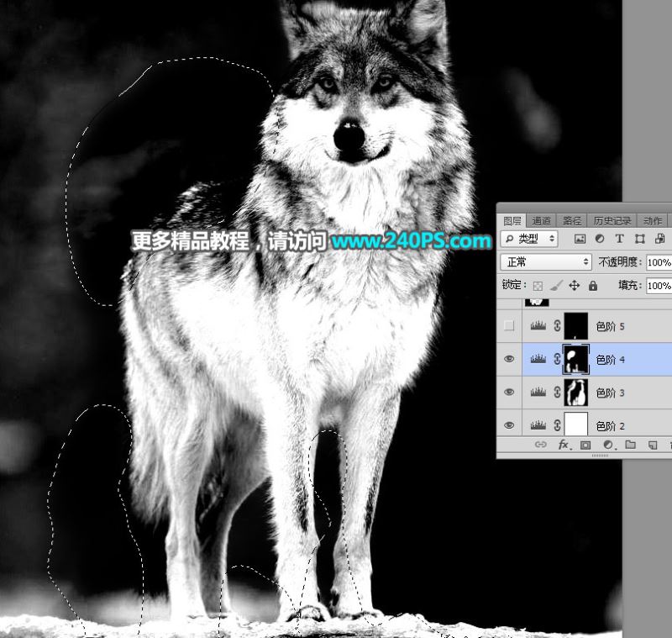Select the 色阶 3 layer mask thumbnail
Viewport: 672px width, 638px height.
pos(575,393)
